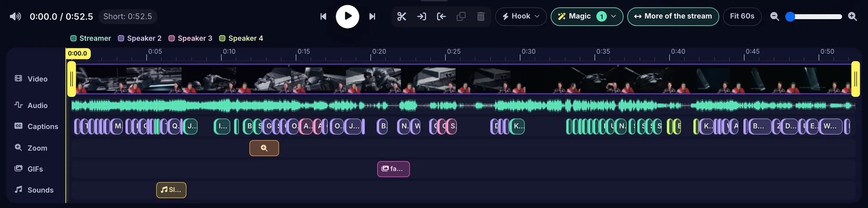Click the 0:10 mark on the ruler
The height and width of the screenshot is (208, 868).
point(229,51)
